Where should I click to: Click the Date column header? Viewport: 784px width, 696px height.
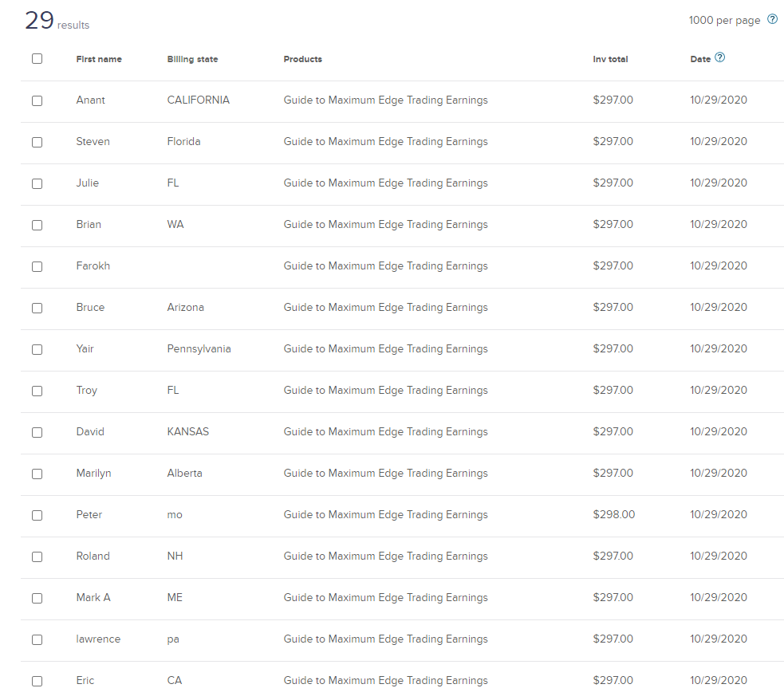click(700, 60)
